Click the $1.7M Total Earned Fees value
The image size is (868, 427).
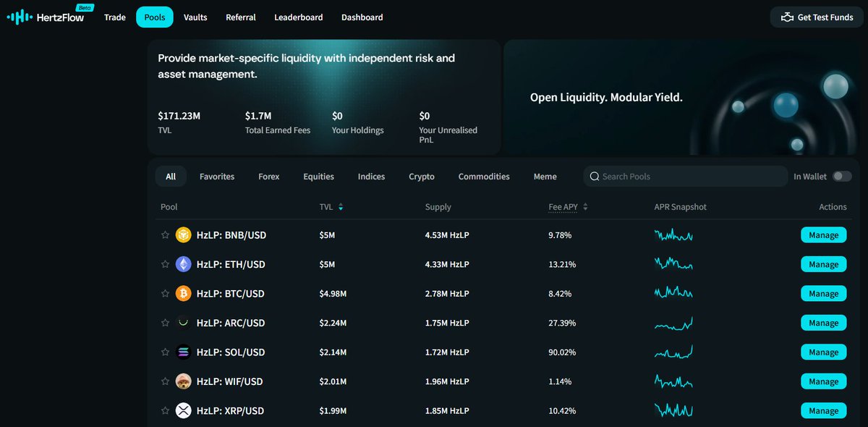[258, 116]
